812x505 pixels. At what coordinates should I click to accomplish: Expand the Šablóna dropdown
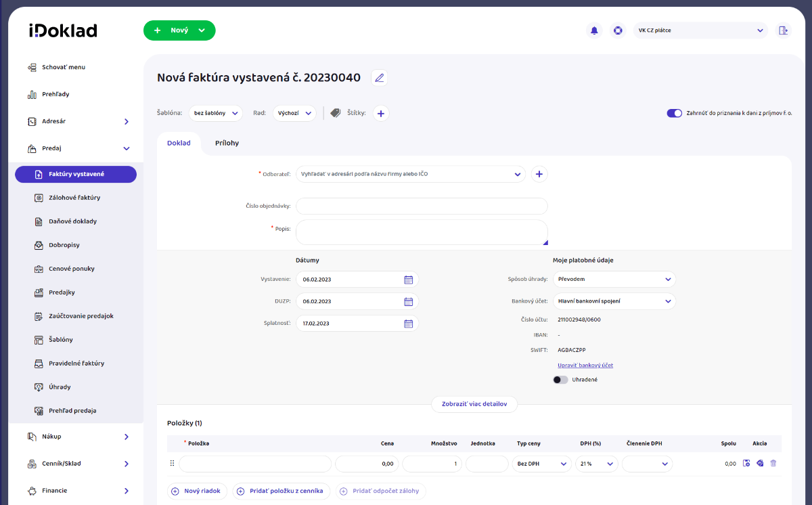[x=215, y=114]
